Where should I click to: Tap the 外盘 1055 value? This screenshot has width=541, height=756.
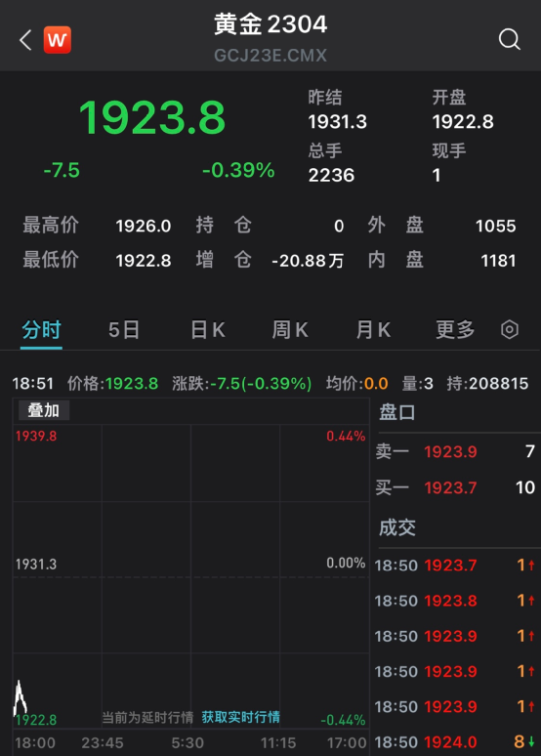point(496,227)
